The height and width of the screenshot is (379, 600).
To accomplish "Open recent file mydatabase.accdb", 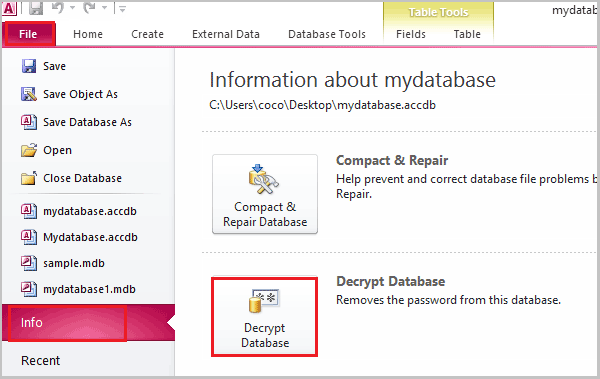I will point(90,211).
